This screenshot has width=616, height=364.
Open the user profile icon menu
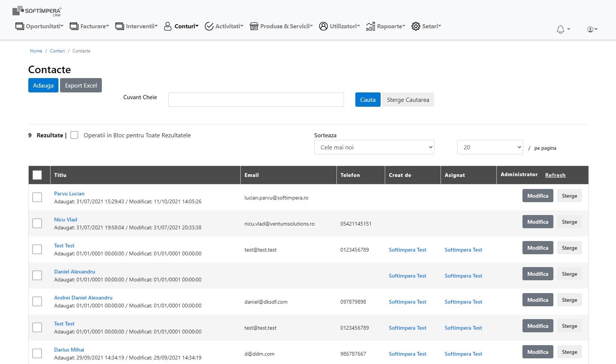(590, 29)
